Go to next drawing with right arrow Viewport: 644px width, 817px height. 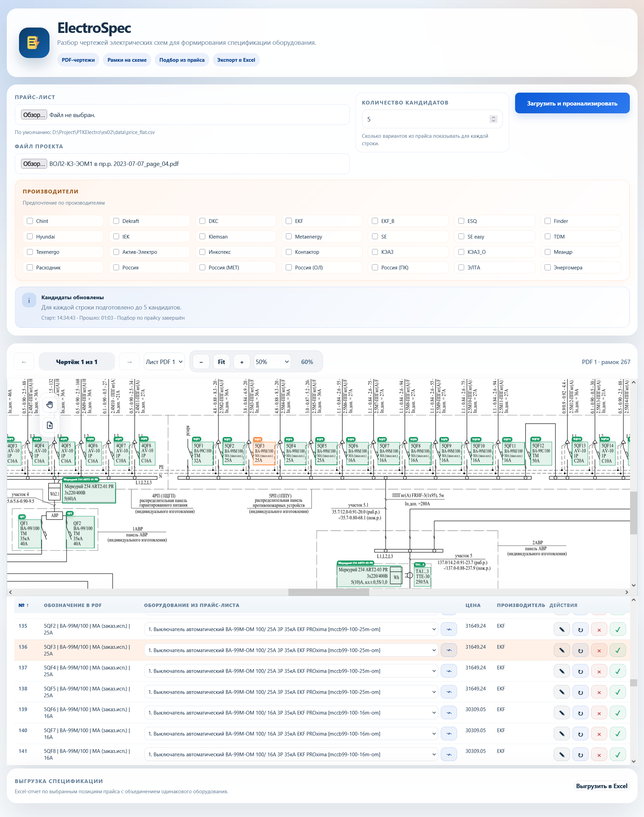click(129, 362)
